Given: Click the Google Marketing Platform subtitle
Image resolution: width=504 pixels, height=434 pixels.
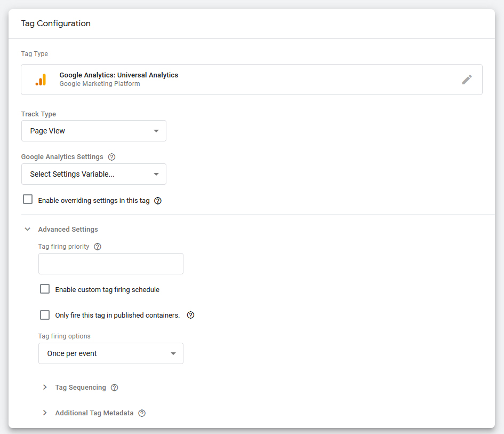Looking at the screenshot, I should click(x=100, y=84).
